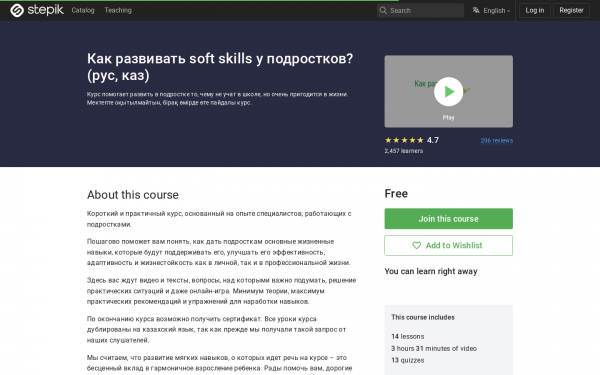Image resolution: width=600 pixels, height=375 pixels.
Task: Click paragraph starting with Мы считаем
Action: (220, 363)
